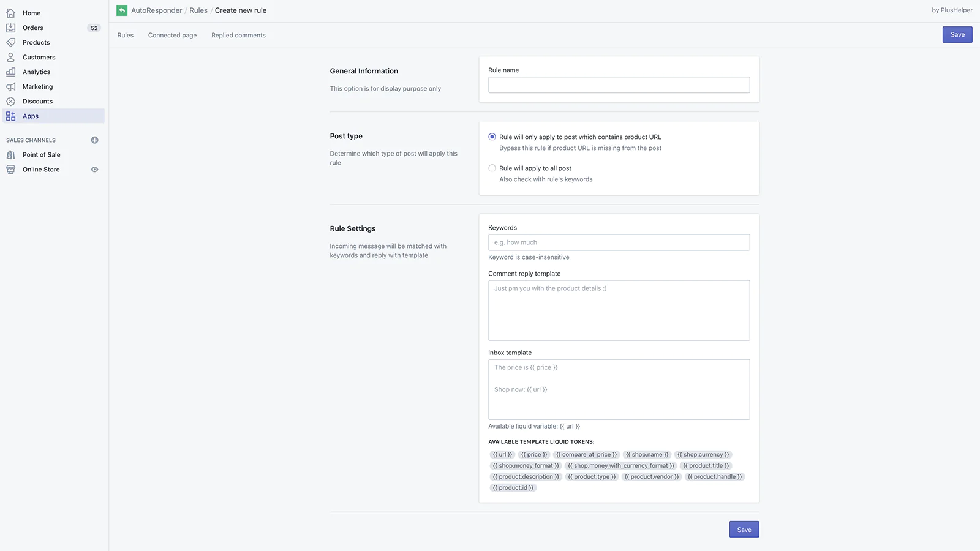Click the Save button at top right
This screenshot has width=980, height=551.
[957, 35]
